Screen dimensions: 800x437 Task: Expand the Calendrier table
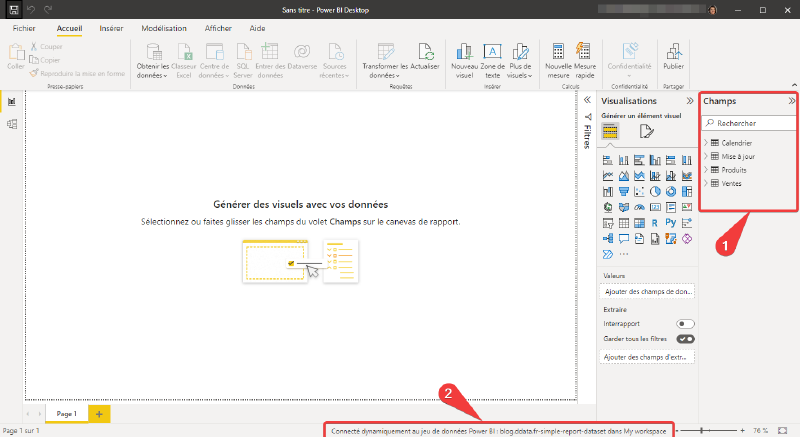pos(706,143)
